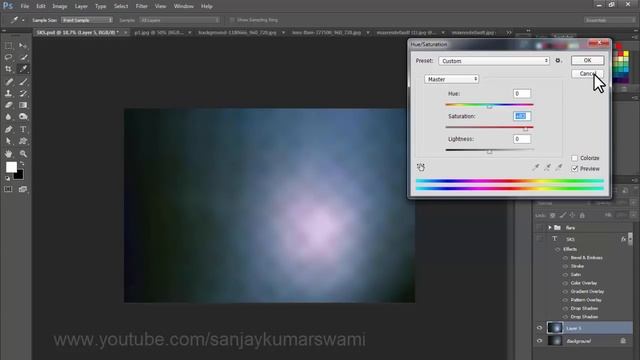The image size is (640, 360).
Task: Click the white foreground color swatch
Action: (11, 167)
